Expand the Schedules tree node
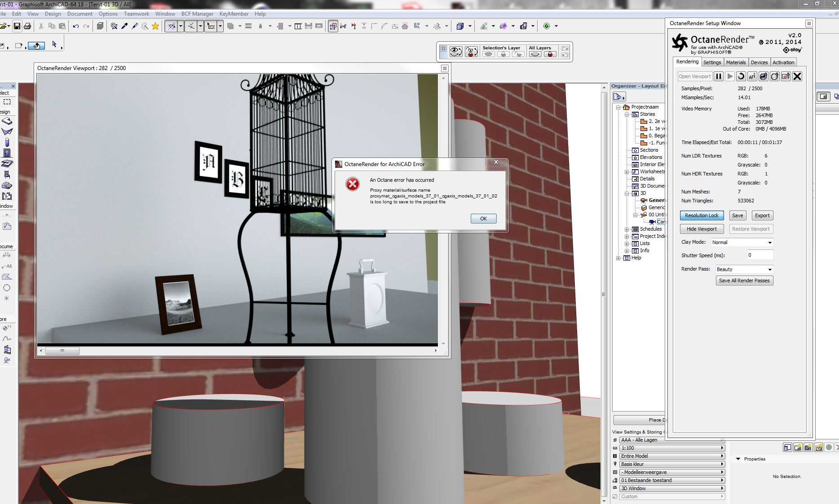The height and width of the screenshot is (504, 839). point(627,229)
